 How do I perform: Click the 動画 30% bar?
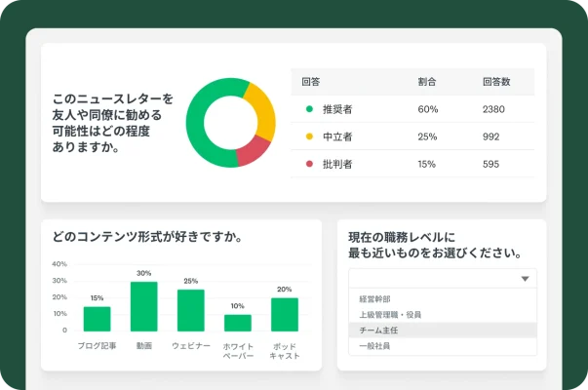(144, 307)
